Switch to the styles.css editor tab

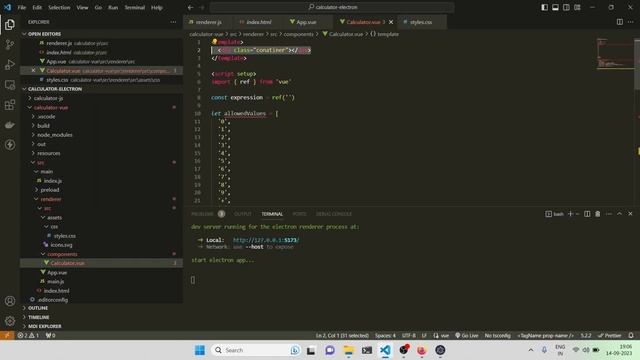(421, 22)
